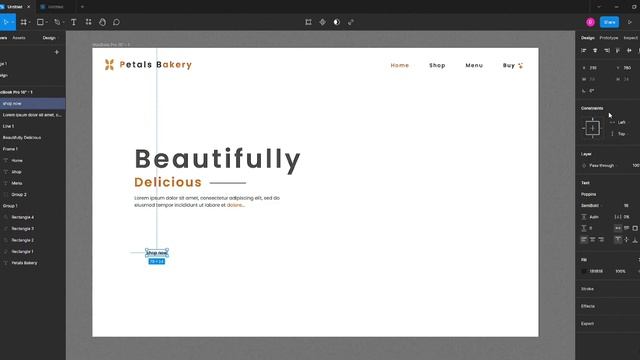640x360 pixels.
Task: Open a new tab with the plus button
Action: [x=82, y=7]
